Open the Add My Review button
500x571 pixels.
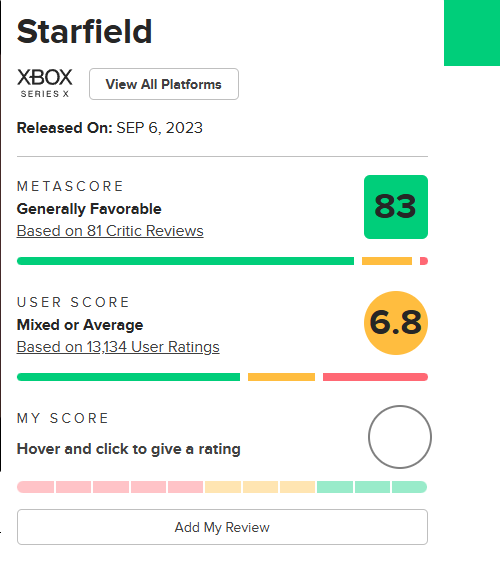coord(222,527)
